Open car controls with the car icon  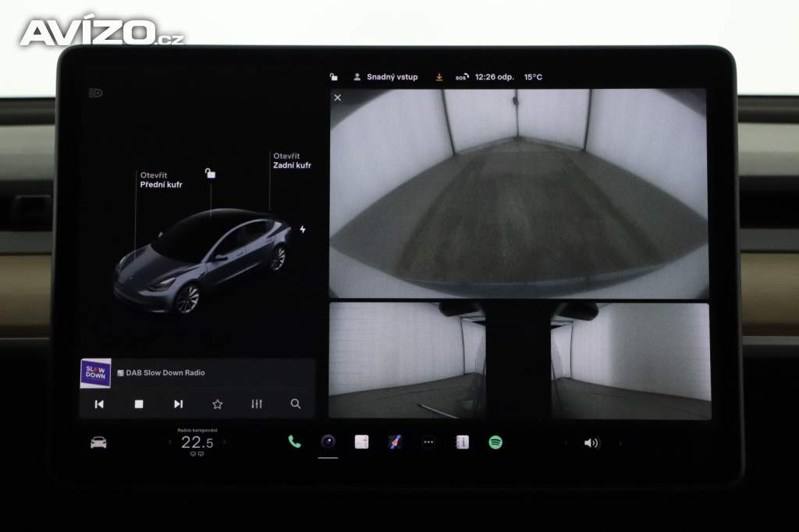(98, 442)
